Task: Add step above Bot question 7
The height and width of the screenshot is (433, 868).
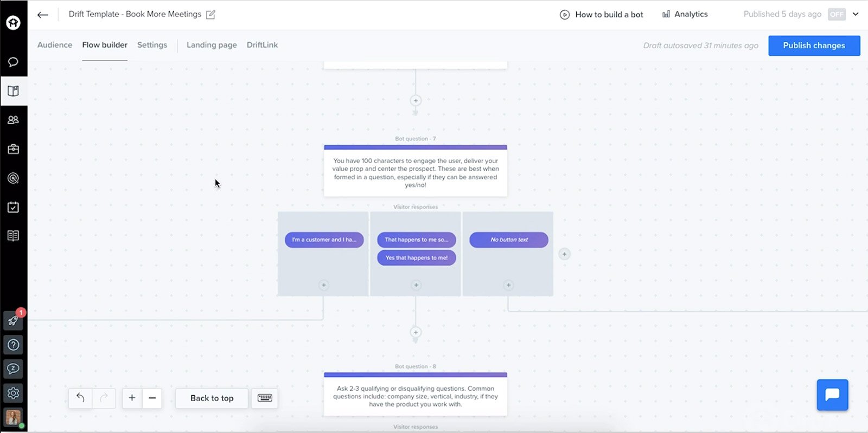Action: 416,100
